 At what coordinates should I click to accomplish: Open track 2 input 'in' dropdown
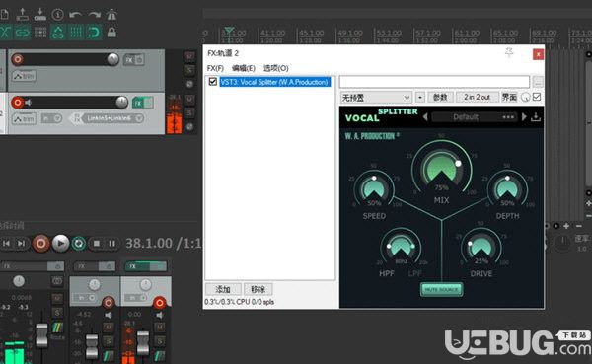pyautogui.click(x=51, y=119)
